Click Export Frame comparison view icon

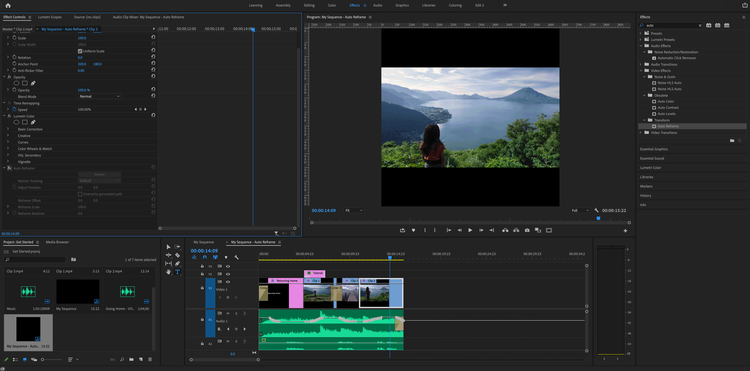pos(538,230)
